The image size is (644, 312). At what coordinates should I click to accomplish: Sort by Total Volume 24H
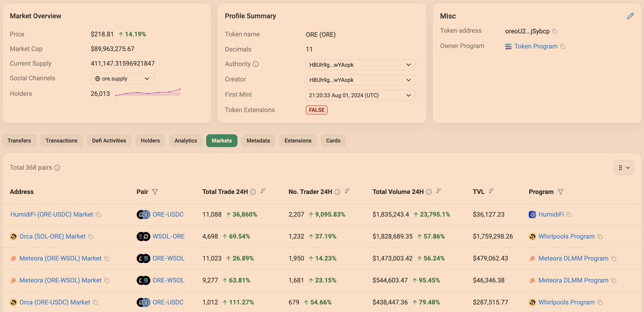coord(438,191)
